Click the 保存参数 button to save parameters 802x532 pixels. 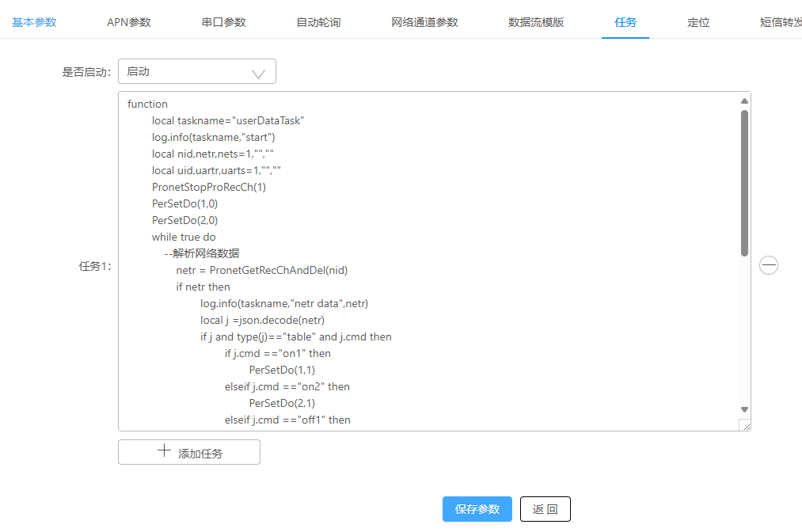coord(477,509)
